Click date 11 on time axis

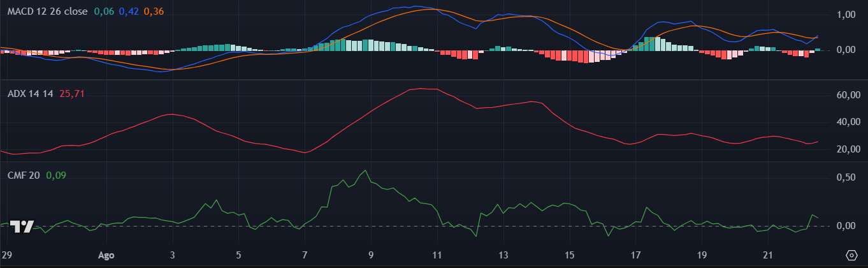[437, 255]
